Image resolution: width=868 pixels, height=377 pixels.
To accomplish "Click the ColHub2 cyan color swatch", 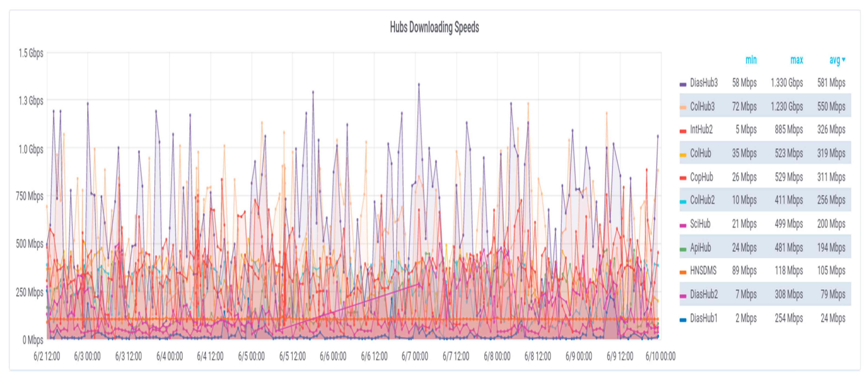I will [x=683, y=202].
